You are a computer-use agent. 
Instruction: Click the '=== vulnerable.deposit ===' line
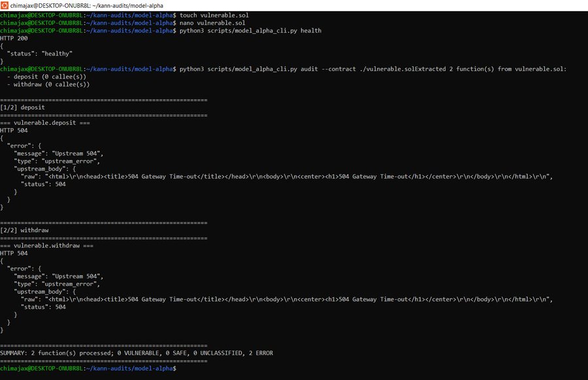[x=45, y=123]
